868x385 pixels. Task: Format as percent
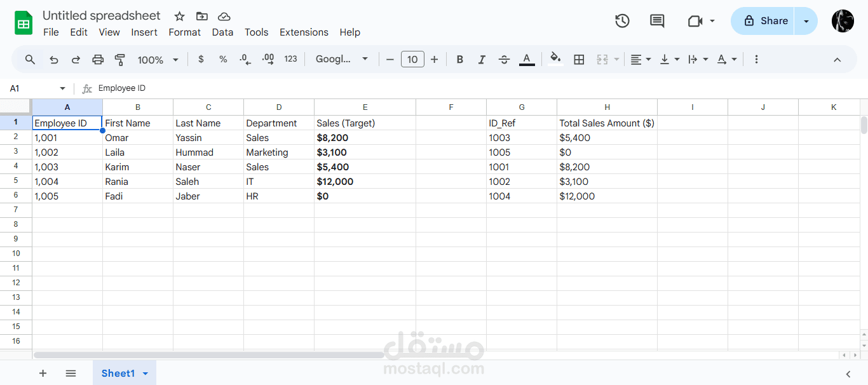(223, 59)
